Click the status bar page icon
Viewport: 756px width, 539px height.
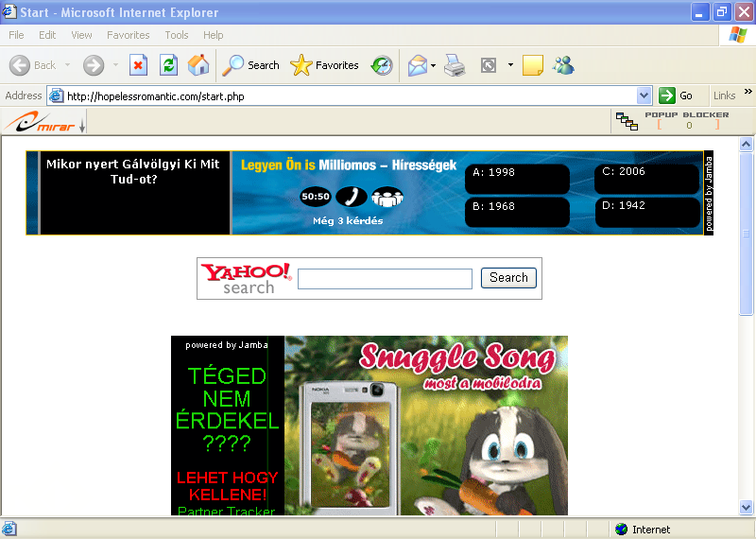click(9, 529)
